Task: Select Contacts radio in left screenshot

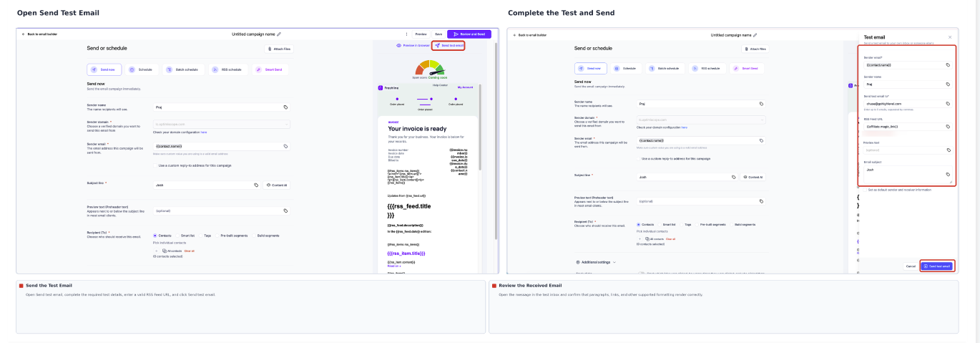Action: (x=155, y=236)
